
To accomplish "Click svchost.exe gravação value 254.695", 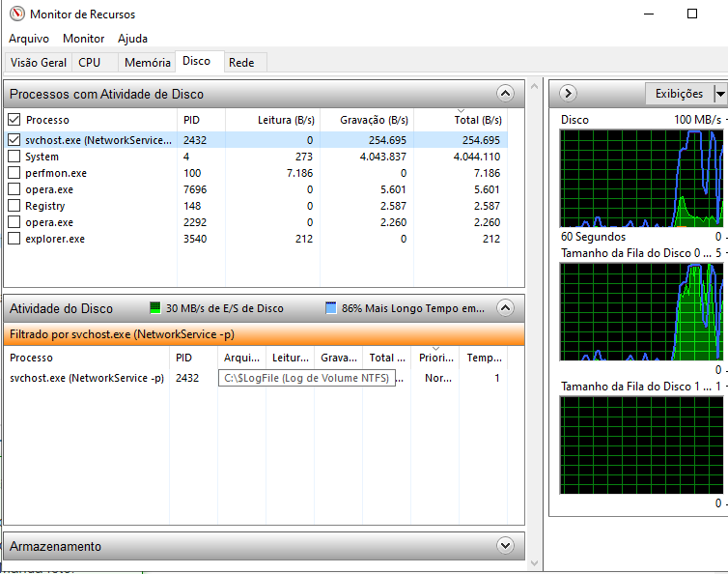I will 387,140.
